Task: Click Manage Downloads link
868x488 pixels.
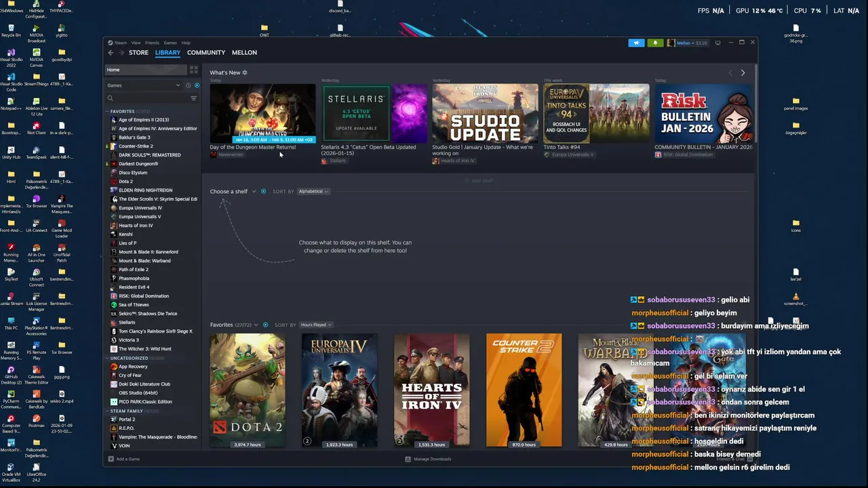Action: (x=432, y=459)
